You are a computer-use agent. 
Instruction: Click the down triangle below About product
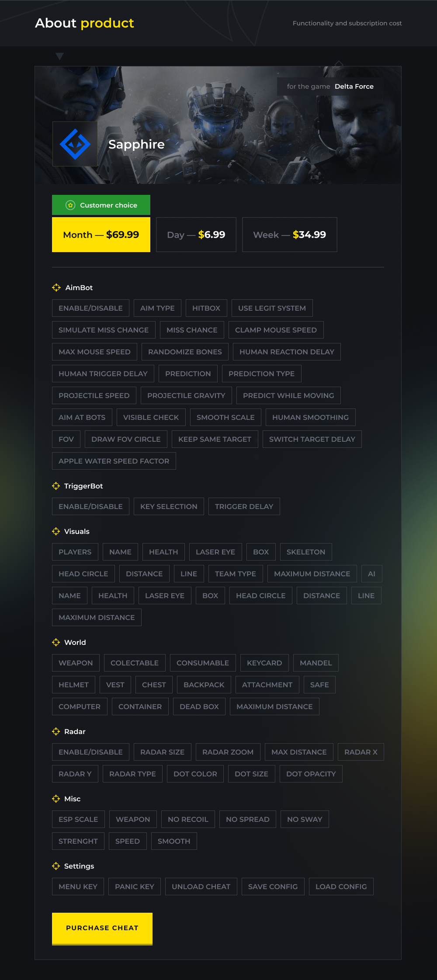click(x=60, y=56)
